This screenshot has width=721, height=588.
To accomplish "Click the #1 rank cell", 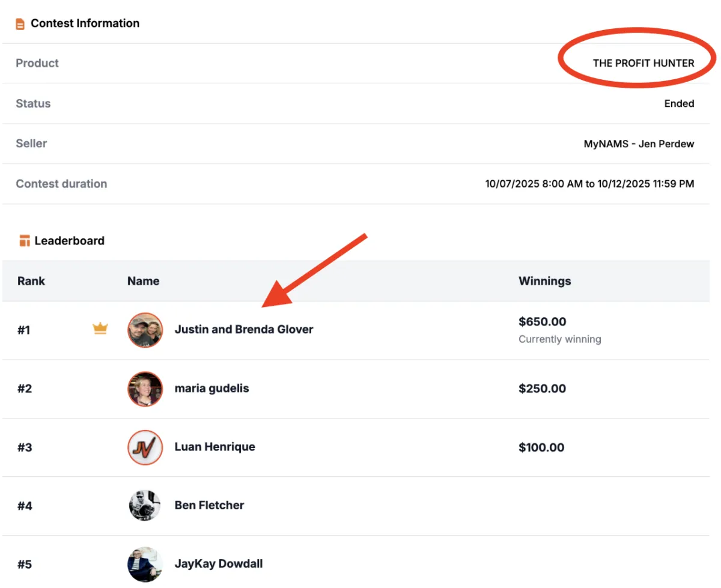I will click(x=24, y=330).
